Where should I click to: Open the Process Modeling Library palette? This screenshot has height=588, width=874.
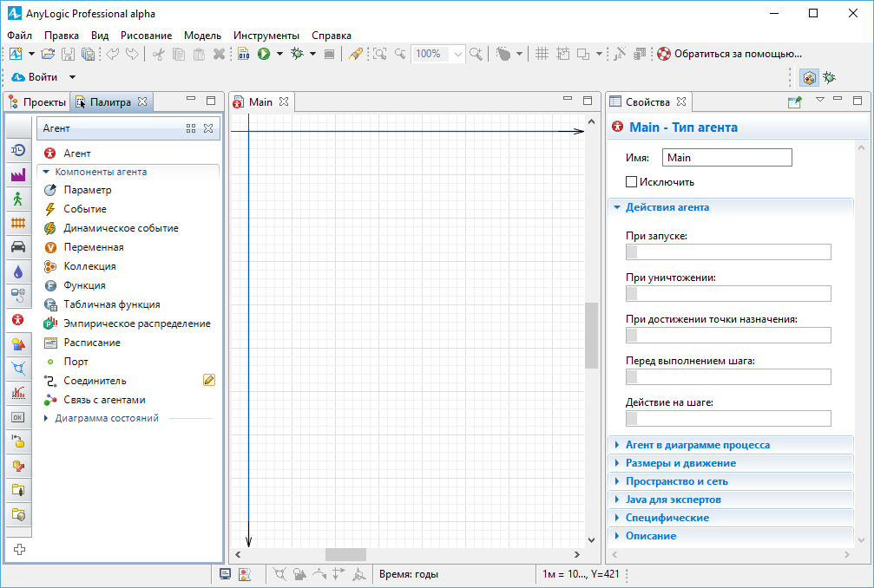(x=18, y=150)
